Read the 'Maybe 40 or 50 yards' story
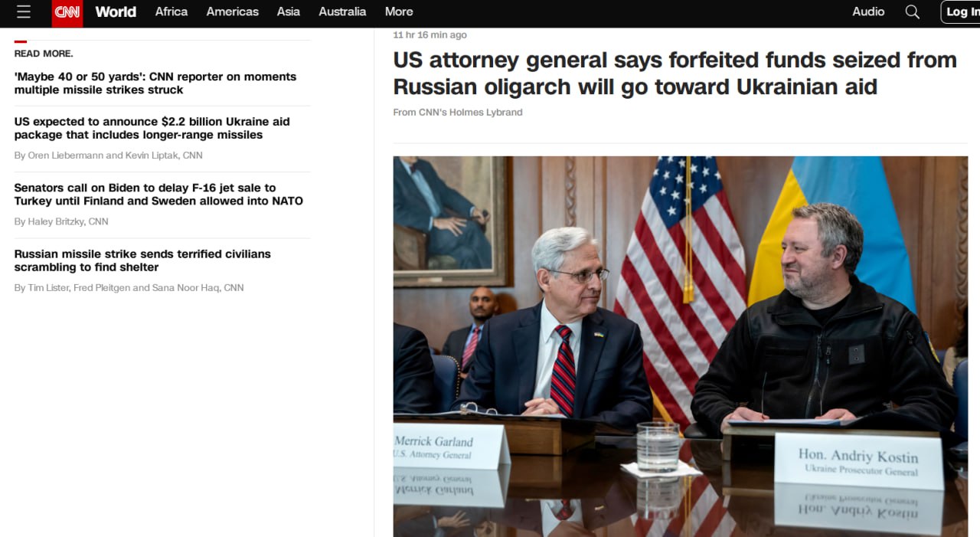 155,83
